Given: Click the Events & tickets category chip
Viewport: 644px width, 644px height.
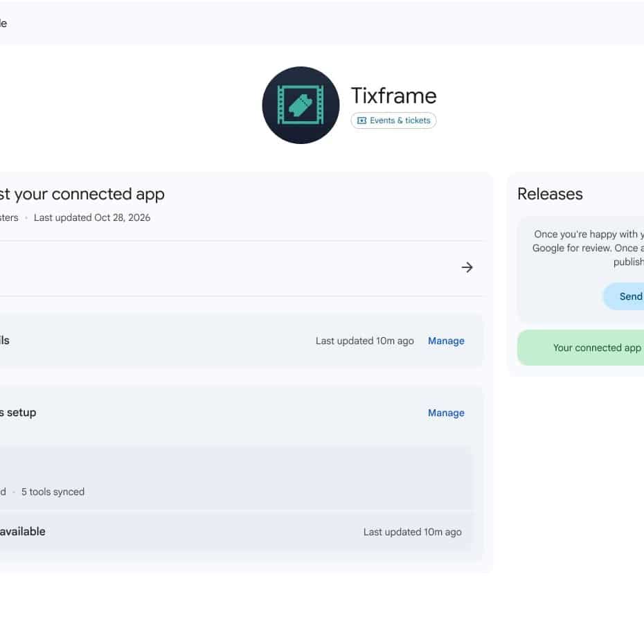Looking at the screenshot, I should tap(393, 120).
